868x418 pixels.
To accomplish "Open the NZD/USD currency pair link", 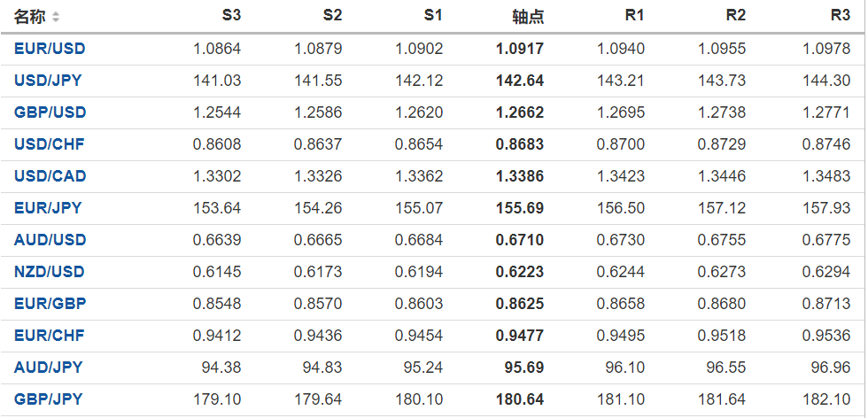I will (50, 272).
